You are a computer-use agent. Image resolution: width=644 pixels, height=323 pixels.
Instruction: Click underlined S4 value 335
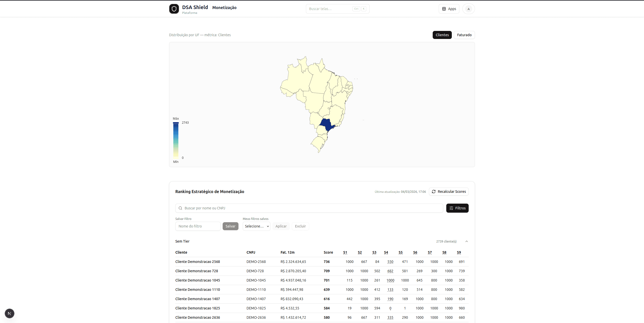click(x=390, y=317)
